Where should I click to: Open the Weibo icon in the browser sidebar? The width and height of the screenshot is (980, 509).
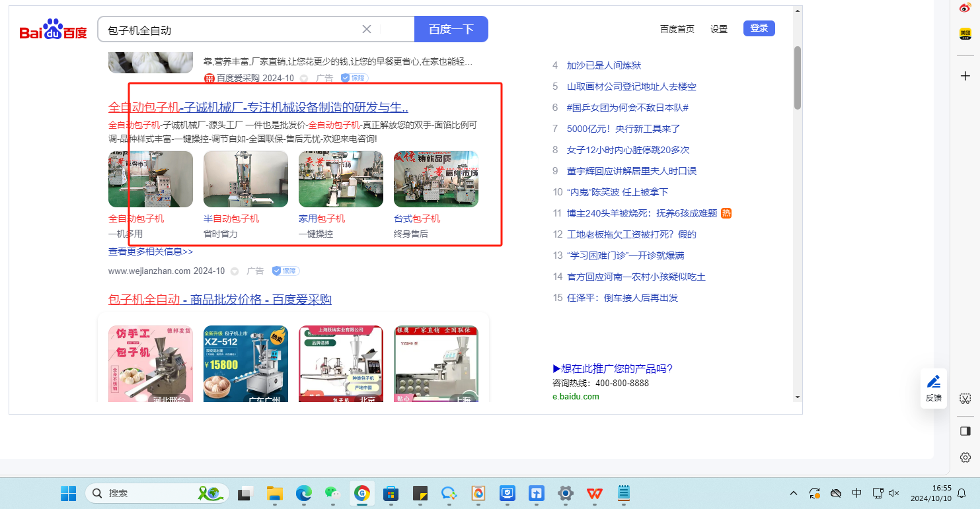point(965,8)
